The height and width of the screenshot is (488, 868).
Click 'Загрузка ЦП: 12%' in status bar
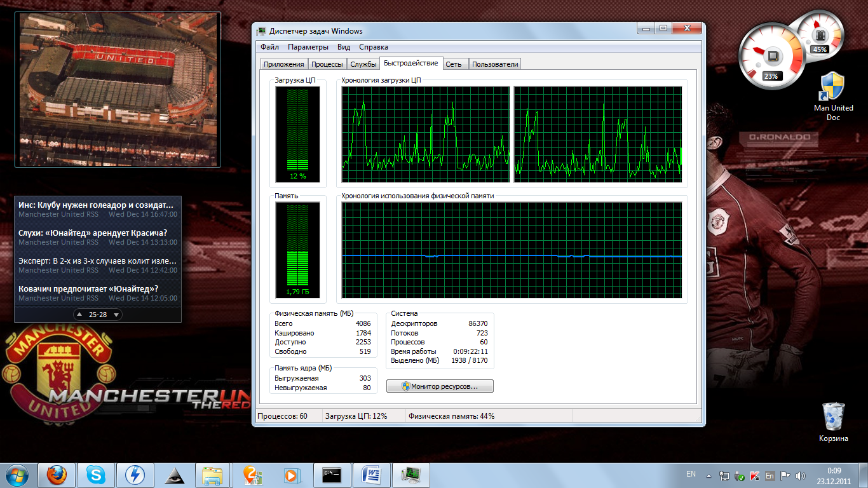[356, 416]
